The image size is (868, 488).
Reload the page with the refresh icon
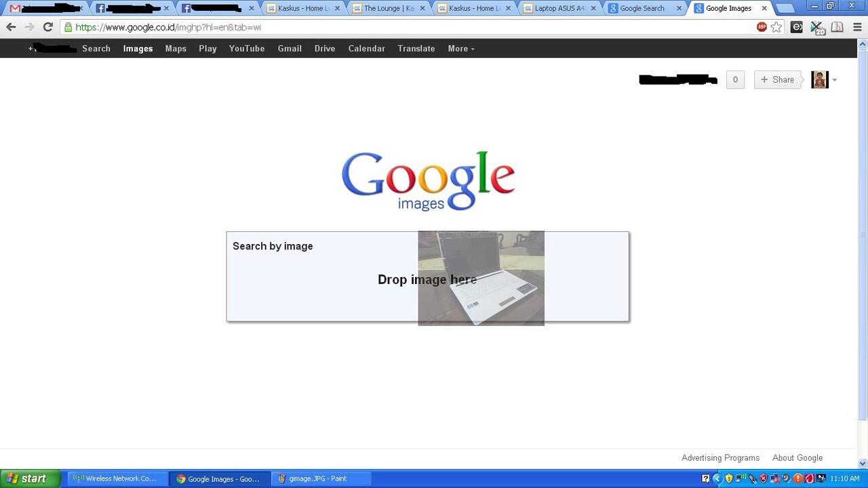pos(47,27)
